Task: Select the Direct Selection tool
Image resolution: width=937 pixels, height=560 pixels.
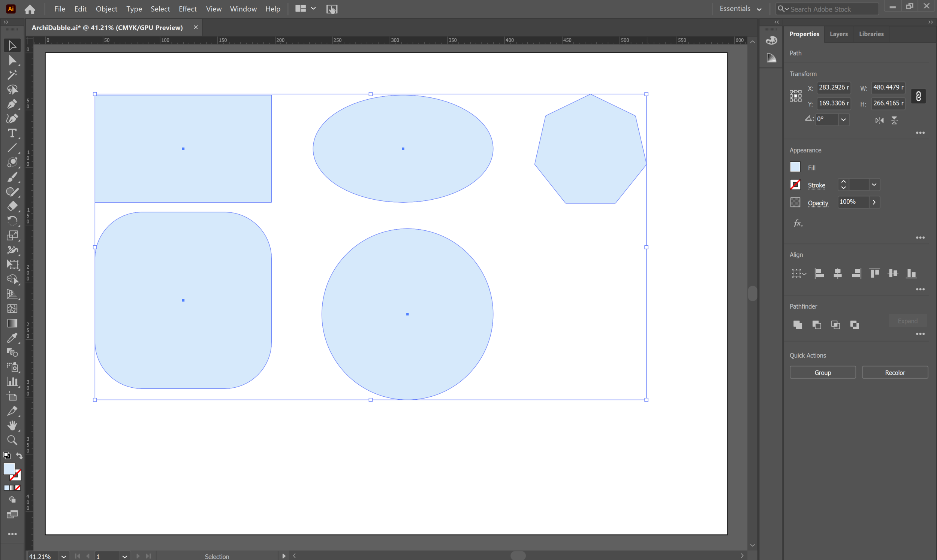Action: coord(12,60)
